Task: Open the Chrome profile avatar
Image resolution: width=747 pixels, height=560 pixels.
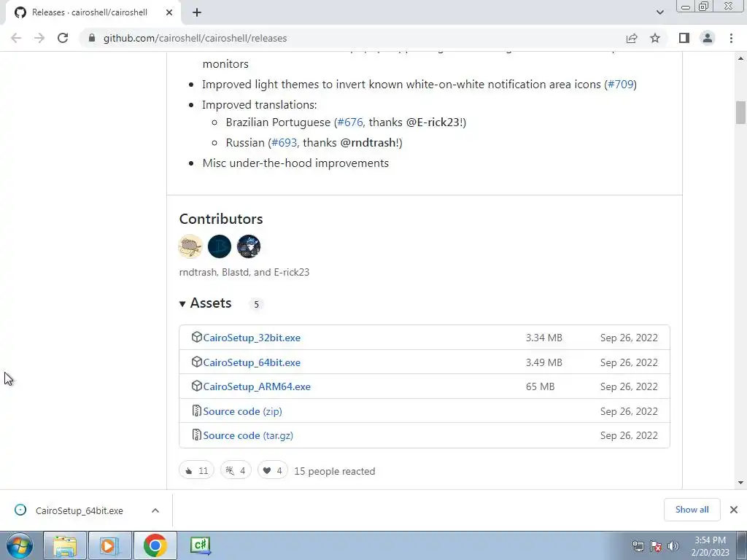Action: (708, 38)
